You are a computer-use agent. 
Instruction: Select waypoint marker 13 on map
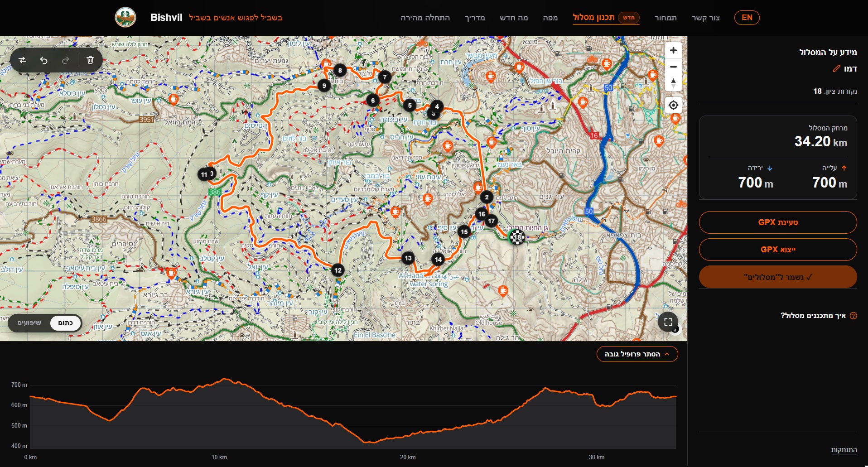pos(408,258)
